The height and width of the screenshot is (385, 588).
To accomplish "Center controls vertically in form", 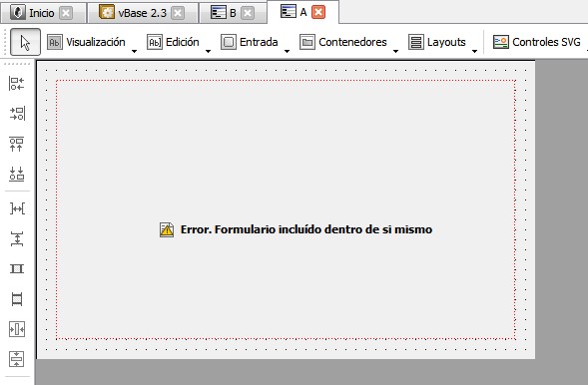I will [x=17, y=359].
